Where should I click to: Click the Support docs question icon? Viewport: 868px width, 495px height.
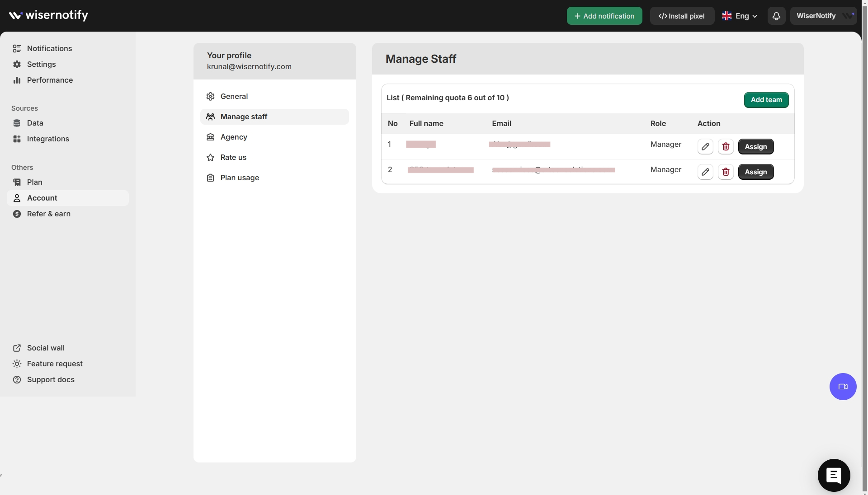tap(17, 379)
